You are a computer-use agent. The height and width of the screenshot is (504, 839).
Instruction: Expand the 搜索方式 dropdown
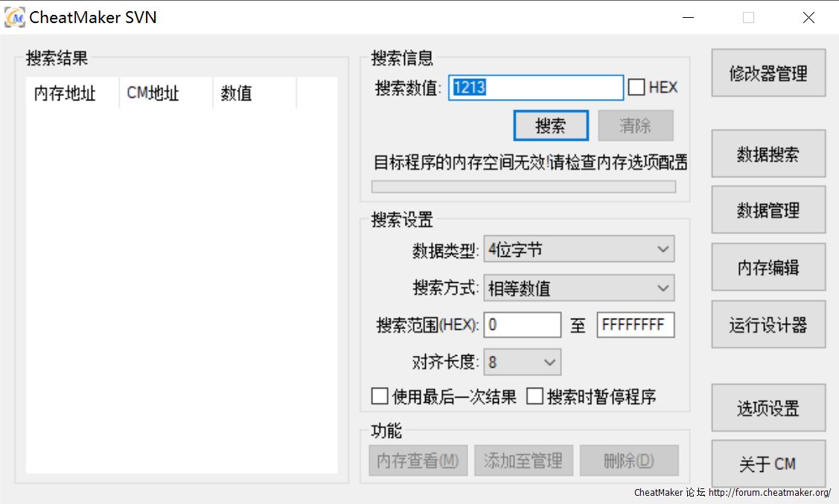[x=578, y=288]
